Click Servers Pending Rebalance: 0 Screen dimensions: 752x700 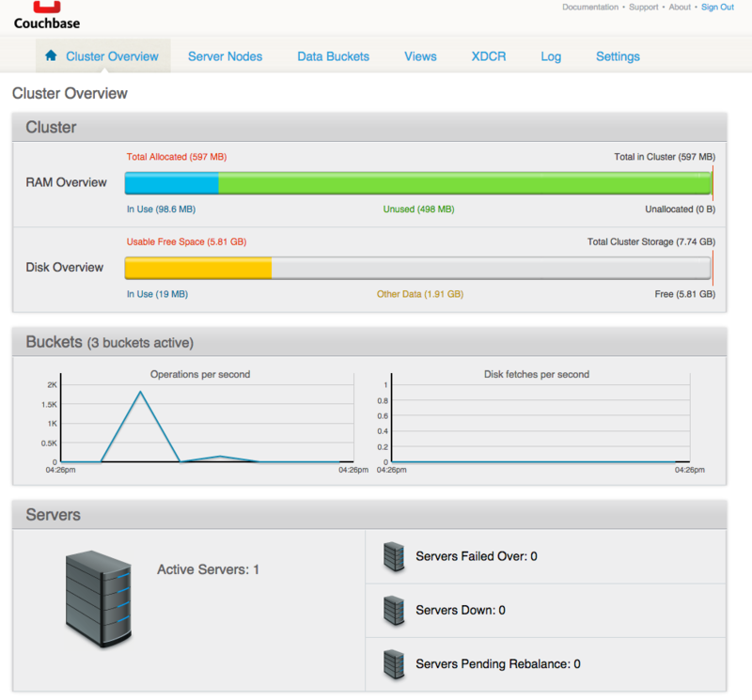[498, 663]
